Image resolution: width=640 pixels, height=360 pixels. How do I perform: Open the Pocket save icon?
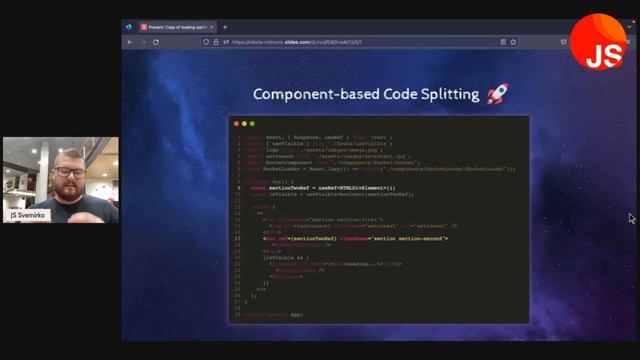(564, 42)
